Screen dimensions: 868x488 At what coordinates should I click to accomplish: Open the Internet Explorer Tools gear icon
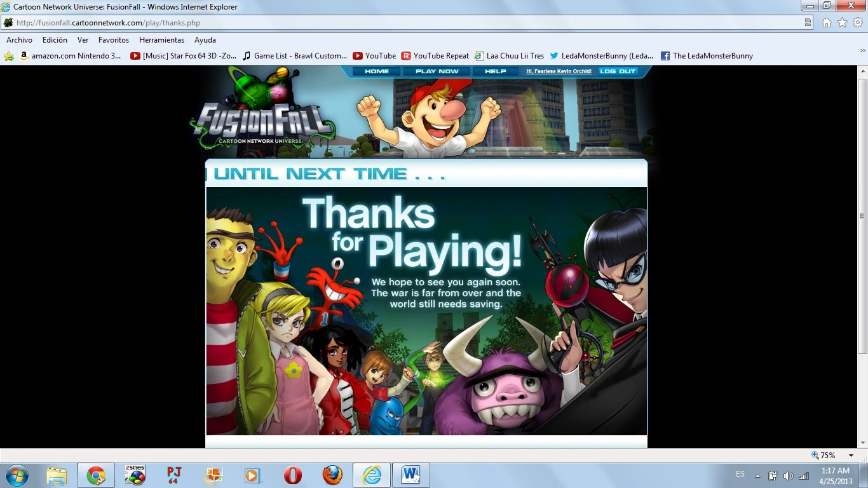[858, 22]
